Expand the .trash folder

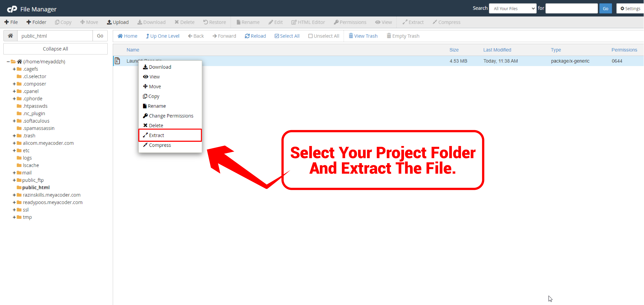(14, 136)
